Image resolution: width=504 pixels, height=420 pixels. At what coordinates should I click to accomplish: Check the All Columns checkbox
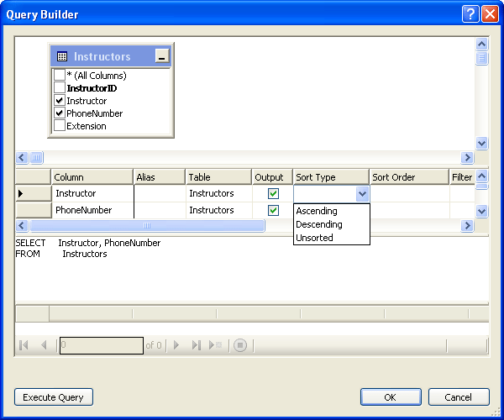(x=60, y=76)
